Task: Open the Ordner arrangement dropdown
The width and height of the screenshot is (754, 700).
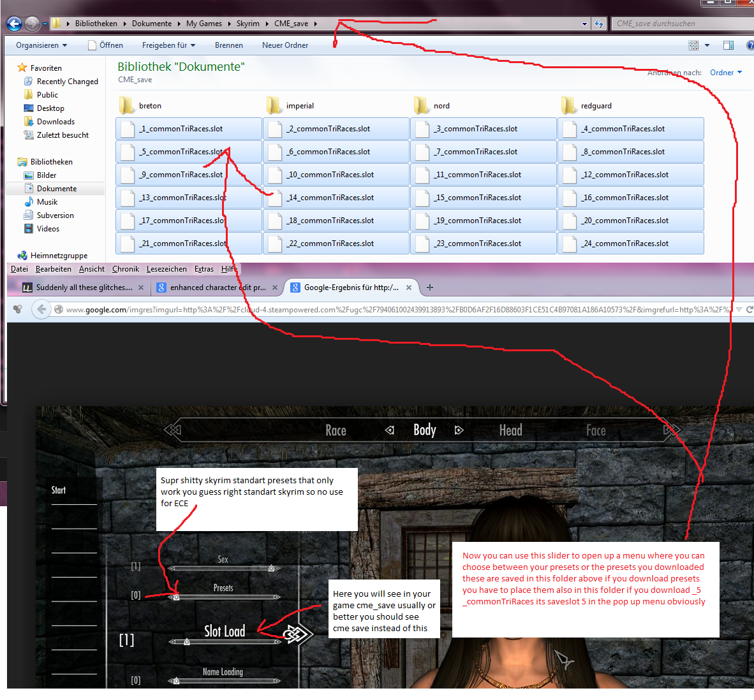Action: (x=726, y=73)
